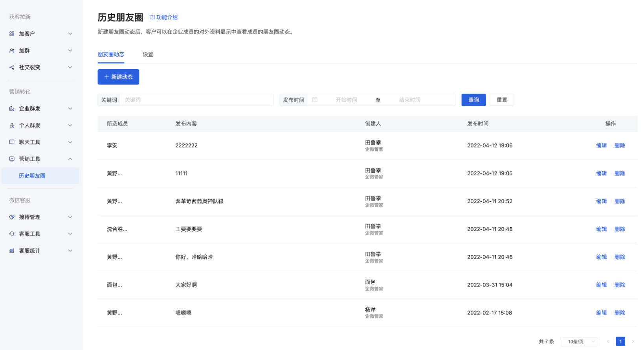
Task: Go to next page arrow
Action: tap(633, 341)
